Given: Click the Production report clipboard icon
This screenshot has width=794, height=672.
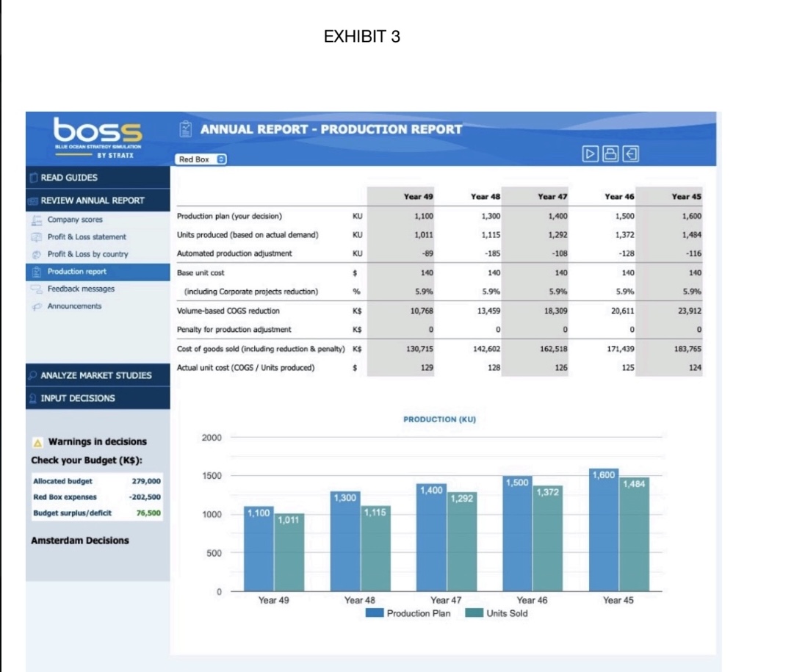Looking at the screenshot, I should pos(37,272).
